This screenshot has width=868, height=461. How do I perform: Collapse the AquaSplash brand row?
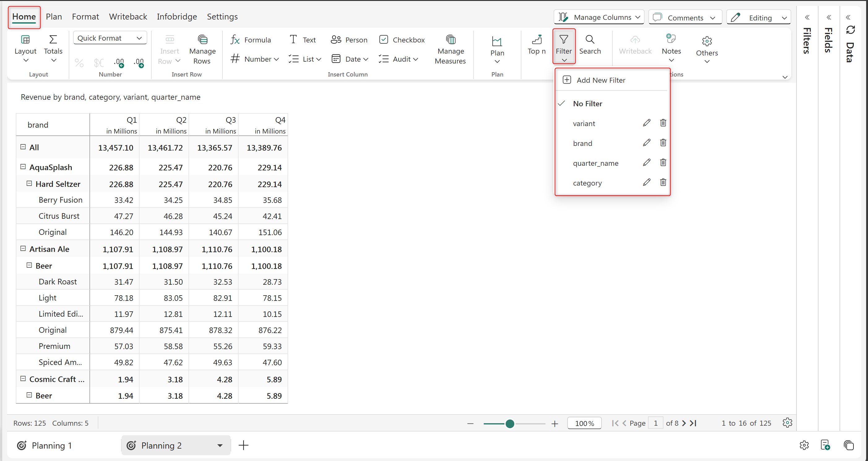(23, 167)
